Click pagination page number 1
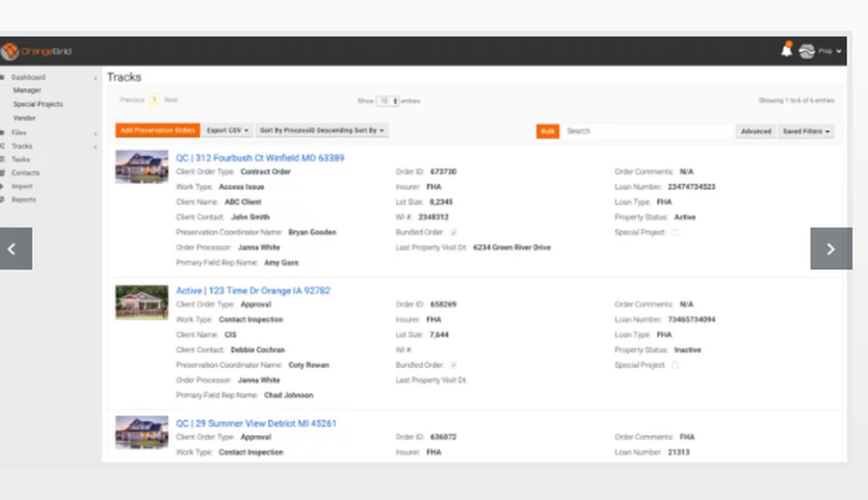Viewport: 868px width, 500px height. coord(155,100)
